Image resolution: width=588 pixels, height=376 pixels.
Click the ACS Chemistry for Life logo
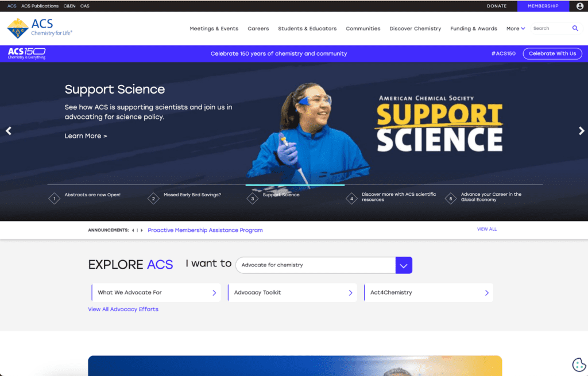[40, 28]
